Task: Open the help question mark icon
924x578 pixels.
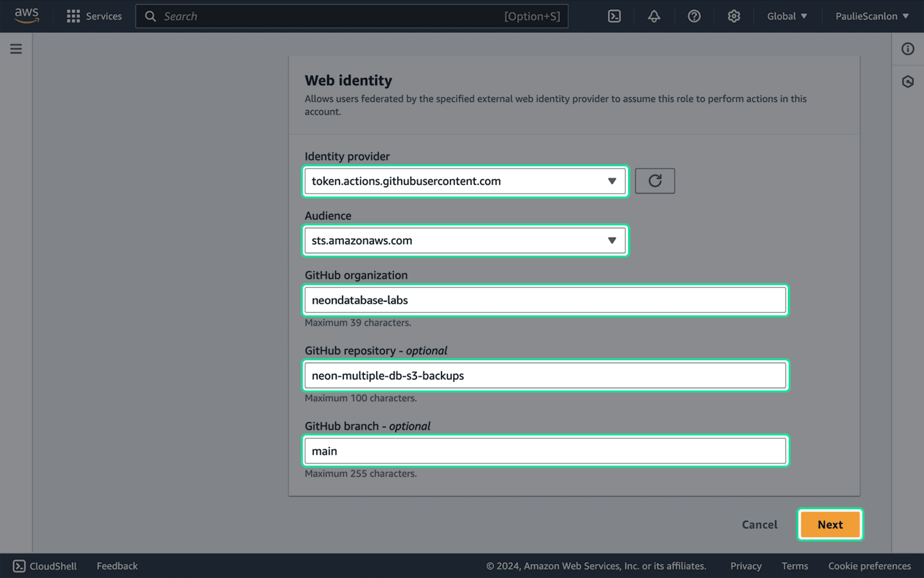Action: tap(694, 16)
